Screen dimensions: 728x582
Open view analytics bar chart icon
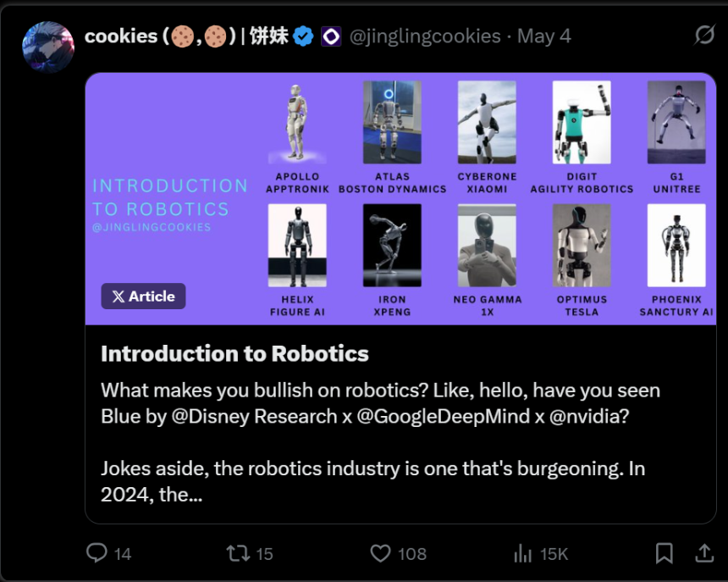(523, 553)
